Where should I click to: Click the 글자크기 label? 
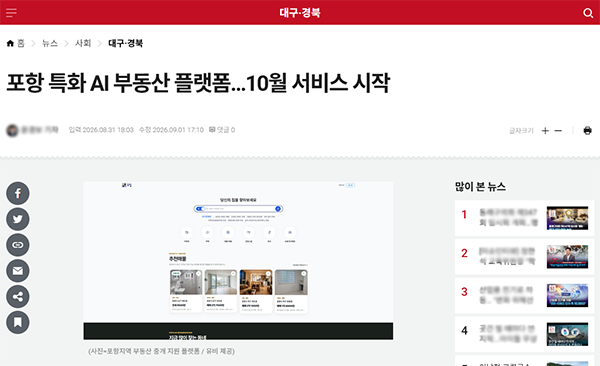[521, 131]
